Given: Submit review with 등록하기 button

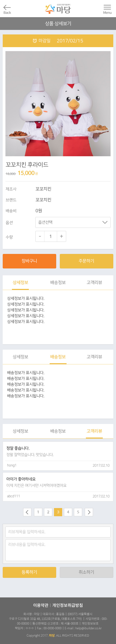Looking at the screenshot, I should click(x=30, y=572).
